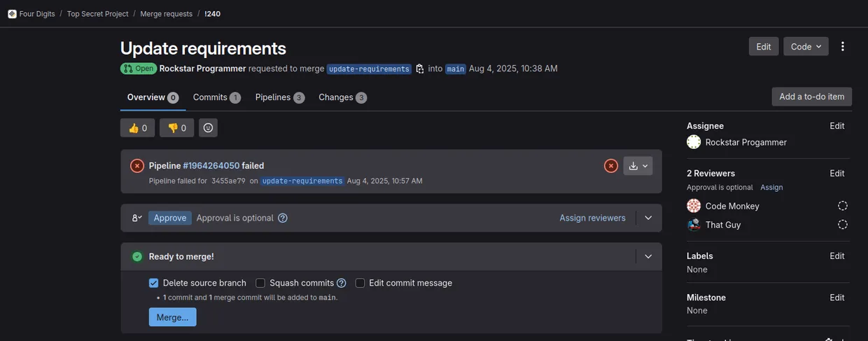Viewport: 868px width, 341px height.
Task: Click the review status icon for Code Monkey
Action: (843, 206)
